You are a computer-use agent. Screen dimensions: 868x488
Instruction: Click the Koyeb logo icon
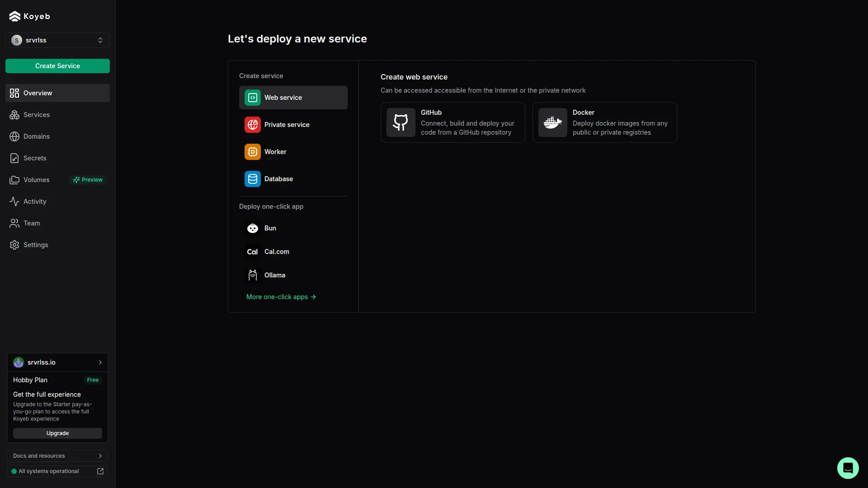click(x=15, y=16)
